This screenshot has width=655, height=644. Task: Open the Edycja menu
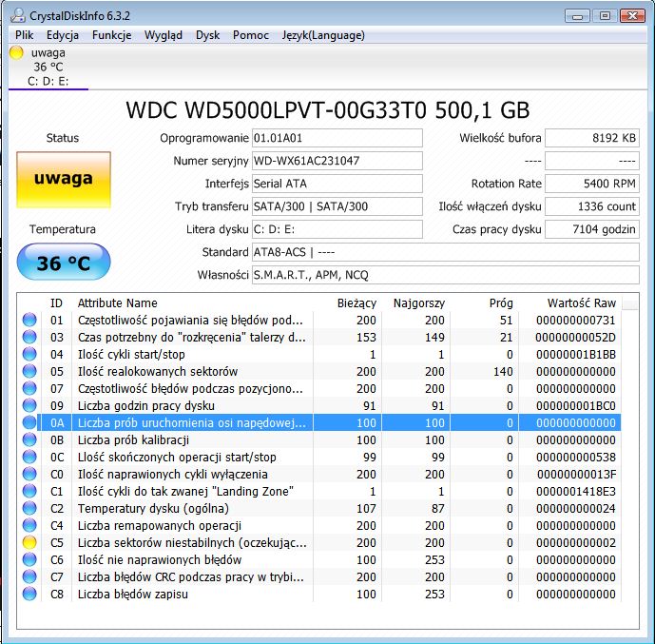tap(63, 35)
